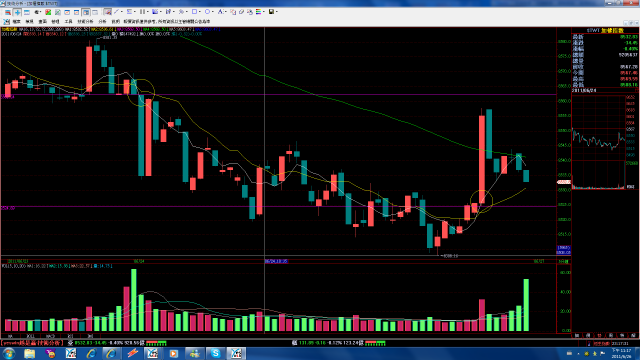Screen dimensions: 640x360
Task: Open Windows Explorer folder on taskbar
Action: (x=29, y=353)
